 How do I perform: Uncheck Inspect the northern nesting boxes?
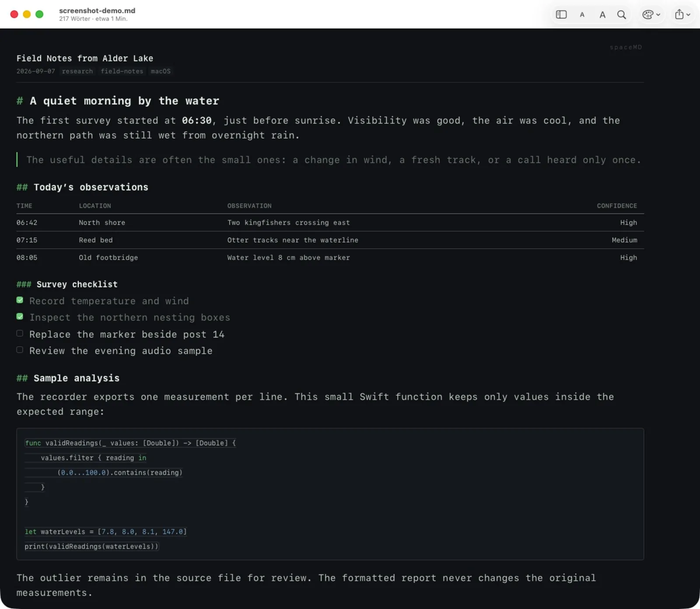coord(20,316)
